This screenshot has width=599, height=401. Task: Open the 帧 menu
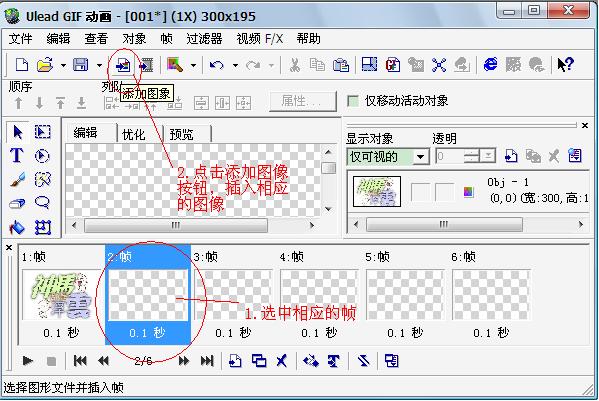166,39
